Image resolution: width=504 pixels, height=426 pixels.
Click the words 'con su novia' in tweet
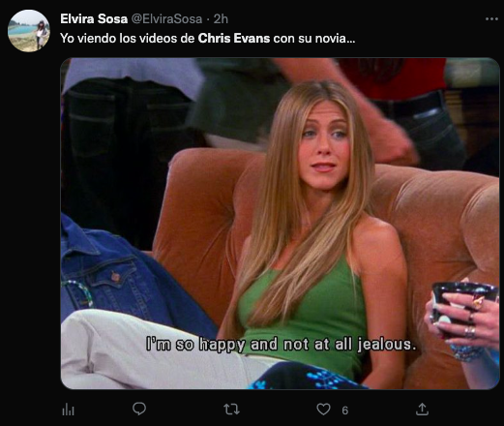[314, 39]
